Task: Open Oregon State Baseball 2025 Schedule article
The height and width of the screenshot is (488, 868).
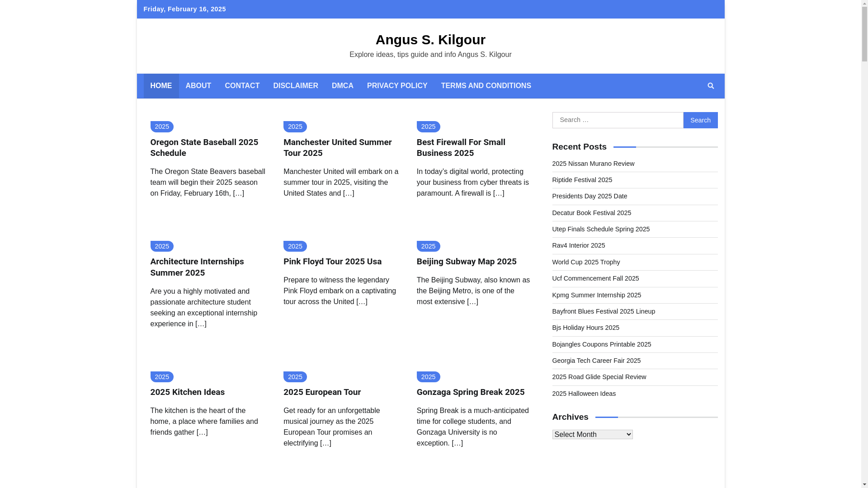Action: point(204,147)
